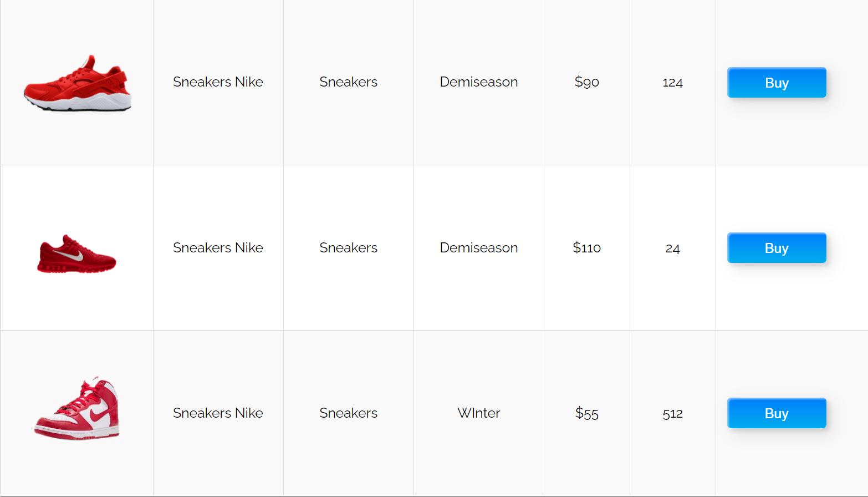Click the Demiseason cell in first row
This screenshot has height=497, width=868.
pyautogui.click(x=479, y=82)
